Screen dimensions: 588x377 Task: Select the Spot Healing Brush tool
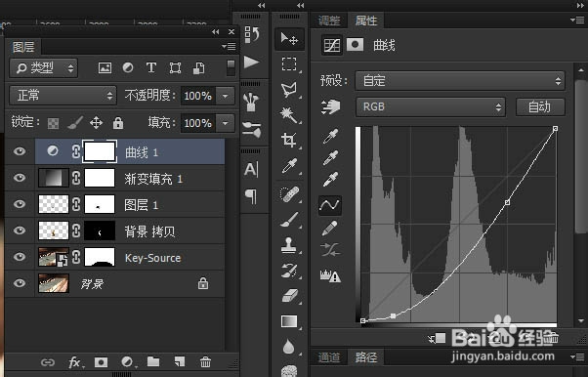click(x=289, y=194)
